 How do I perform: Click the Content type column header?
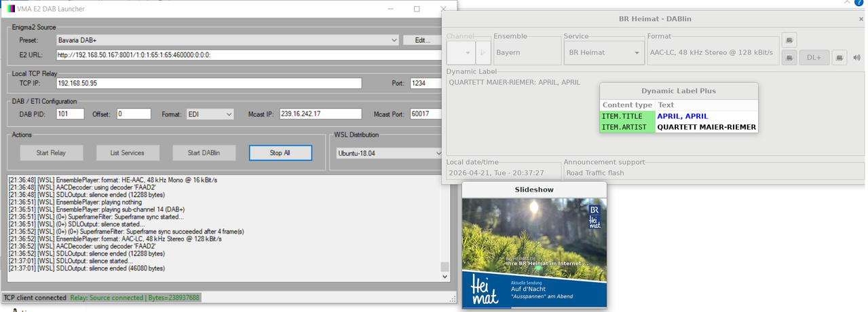[628, 105]
